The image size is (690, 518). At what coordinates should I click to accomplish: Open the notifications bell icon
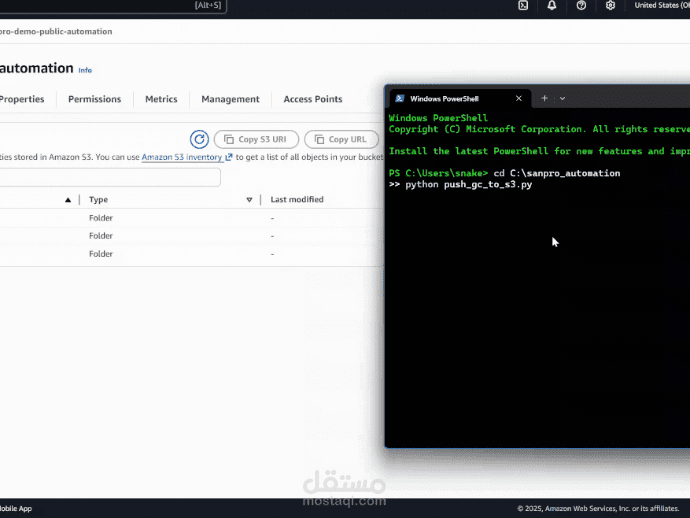tap(552, 5)
